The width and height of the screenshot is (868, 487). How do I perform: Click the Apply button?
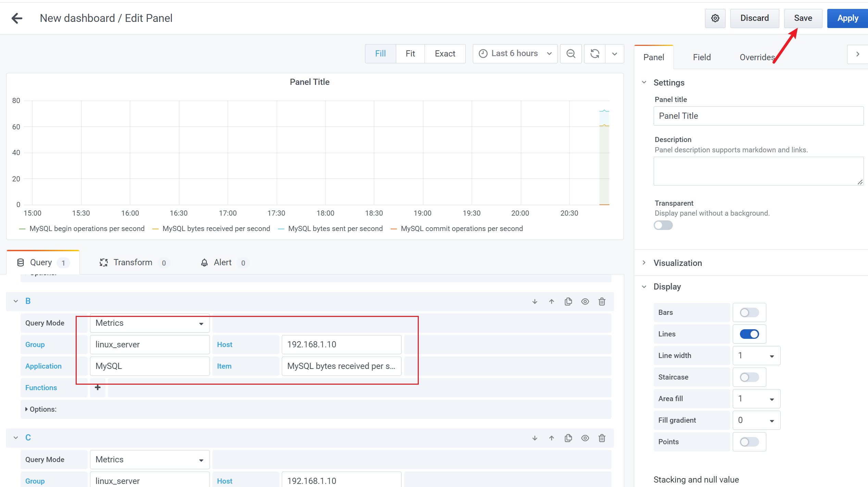[848, 18]
